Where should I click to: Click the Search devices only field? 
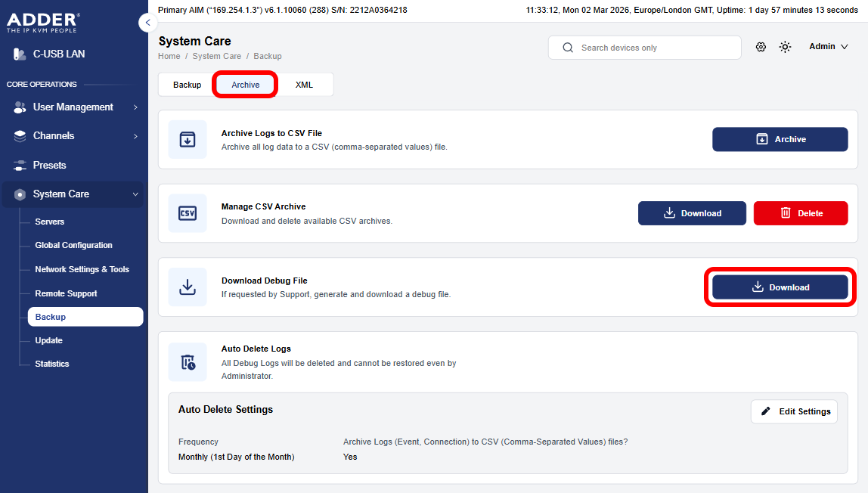coord(644,48)
